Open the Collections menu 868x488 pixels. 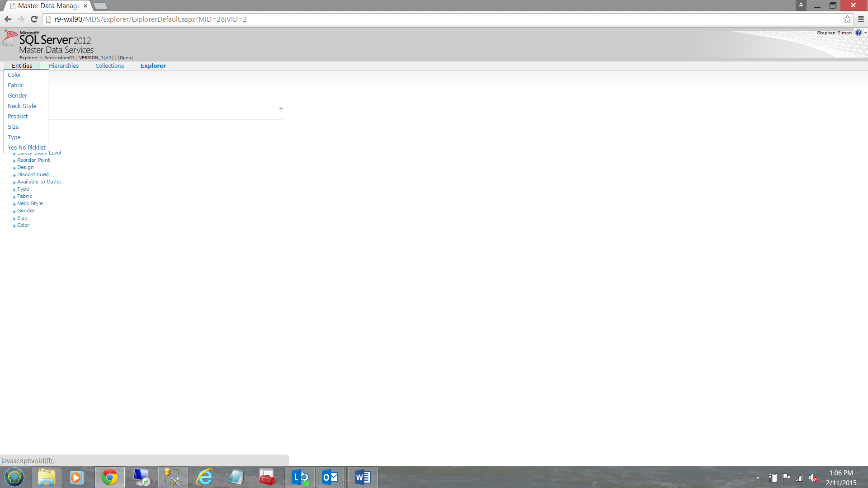coord(109,66)
